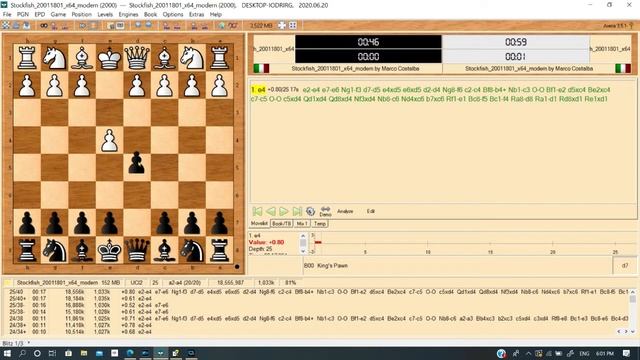Click the Analyze button
Image resolution: width=640 pixels, height=360 pixels.
click(345, 211)
